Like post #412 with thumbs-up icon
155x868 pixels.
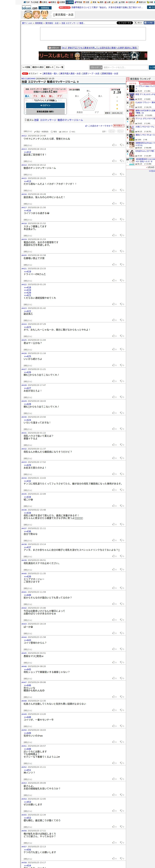[x=114, y=145]
